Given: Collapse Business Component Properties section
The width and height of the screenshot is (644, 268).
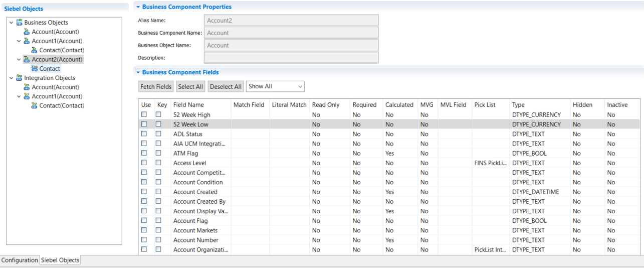Looking at the screenshot, I should coord(138,7).
